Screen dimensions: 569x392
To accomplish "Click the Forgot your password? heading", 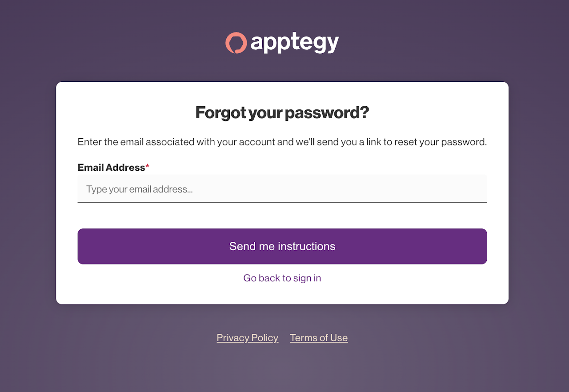I will (x=282, y=112).
